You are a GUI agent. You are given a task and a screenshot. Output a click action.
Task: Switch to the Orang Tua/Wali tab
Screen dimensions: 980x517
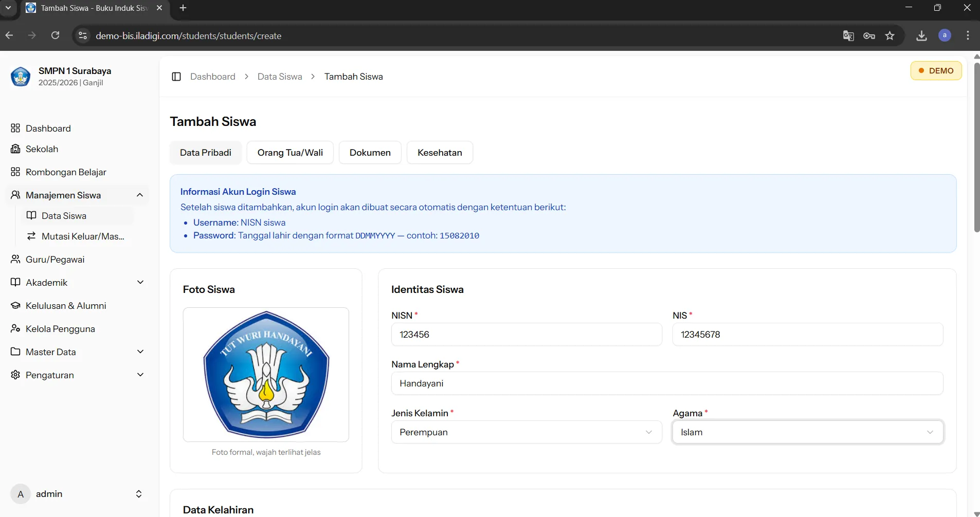pyautogui.click(x=290, y=153)
